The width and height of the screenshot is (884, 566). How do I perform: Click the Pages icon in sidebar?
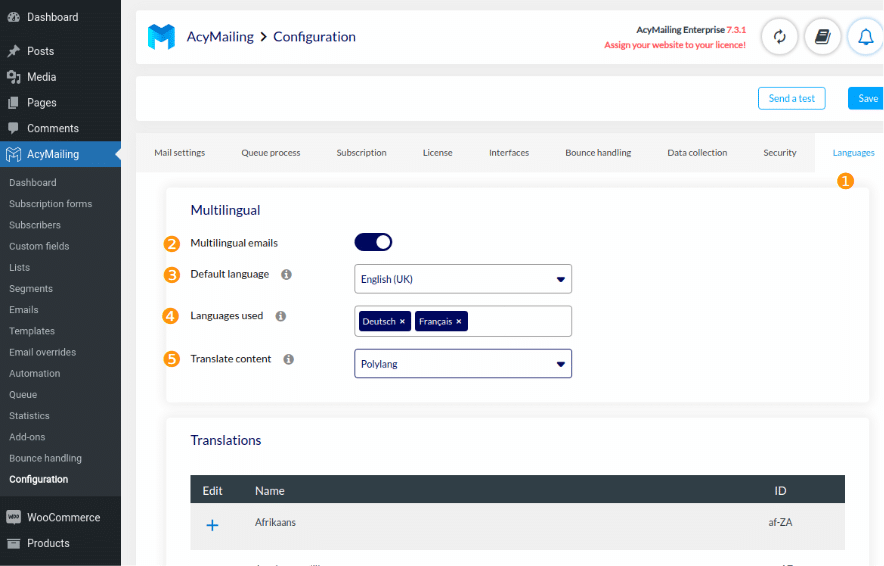(x=14, y=103)
